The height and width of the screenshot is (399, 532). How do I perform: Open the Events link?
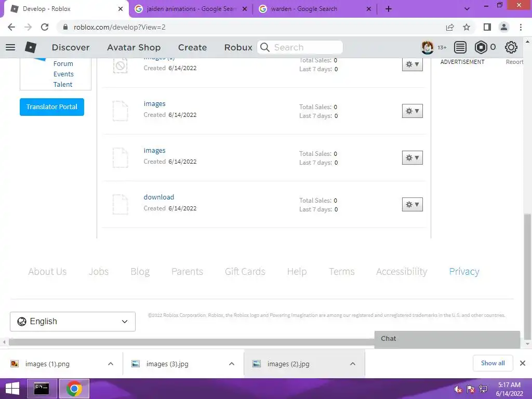tap(63, 74)
